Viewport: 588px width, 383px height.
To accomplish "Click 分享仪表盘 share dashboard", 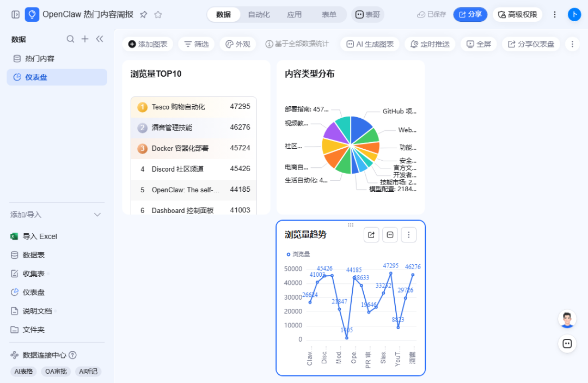I will coord(531,44).
